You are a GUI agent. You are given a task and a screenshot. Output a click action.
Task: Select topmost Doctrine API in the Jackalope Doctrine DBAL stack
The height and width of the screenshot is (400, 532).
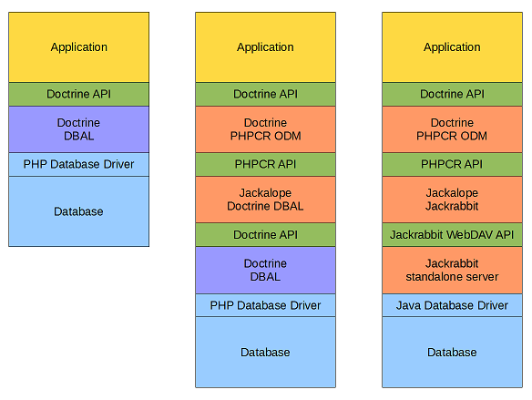(265, 94)
